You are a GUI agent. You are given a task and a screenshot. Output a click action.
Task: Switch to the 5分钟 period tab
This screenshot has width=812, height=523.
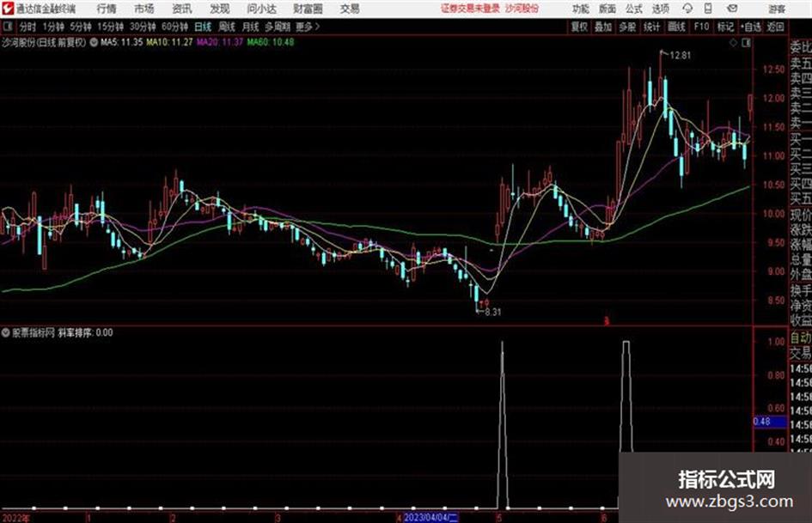80,27
